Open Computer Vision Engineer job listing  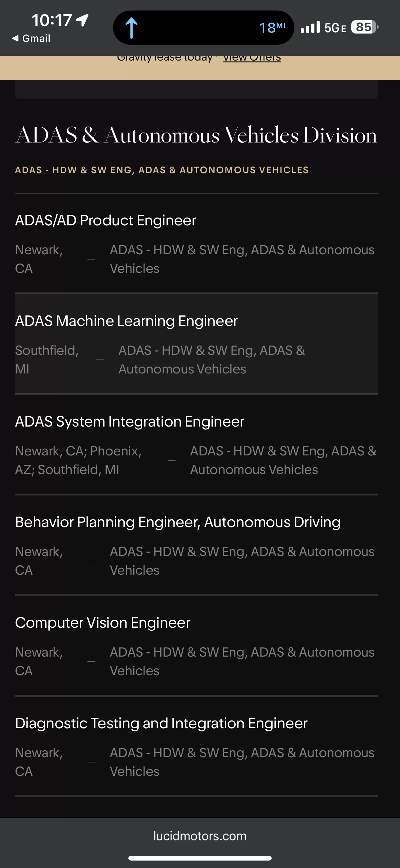tap(196, 646)
